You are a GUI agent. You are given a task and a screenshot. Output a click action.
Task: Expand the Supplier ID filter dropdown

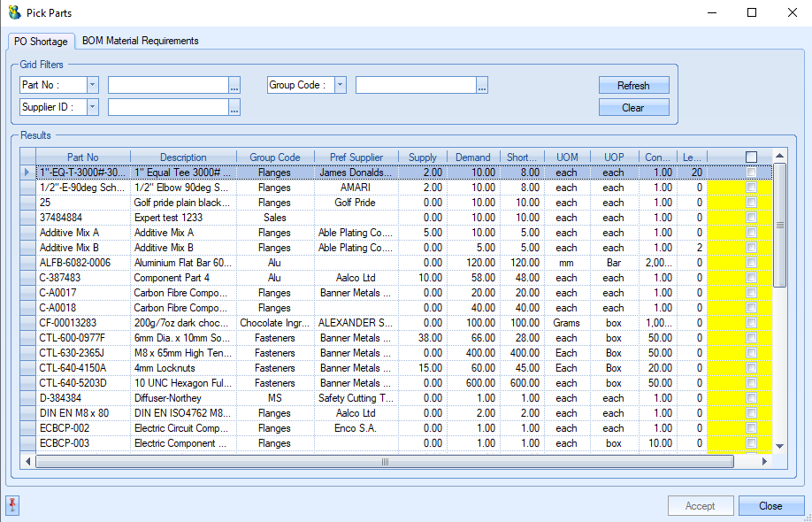click(93, 108)
